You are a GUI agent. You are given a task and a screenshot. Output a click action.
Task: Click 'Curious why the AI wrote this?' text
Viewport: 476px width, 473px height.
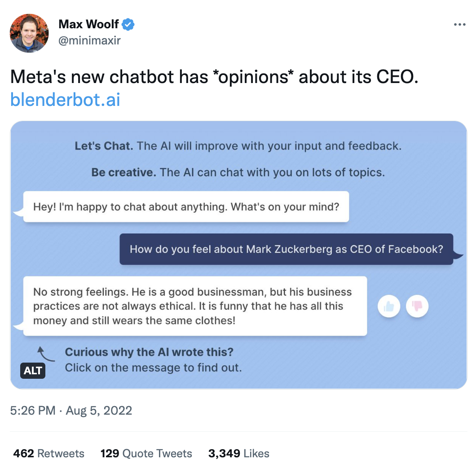(x=149, y=352)
